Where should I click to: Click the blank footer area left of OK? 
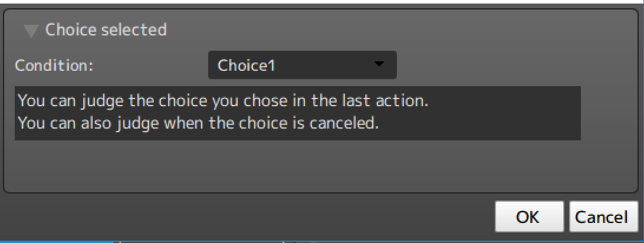click(x=248, y=217)
